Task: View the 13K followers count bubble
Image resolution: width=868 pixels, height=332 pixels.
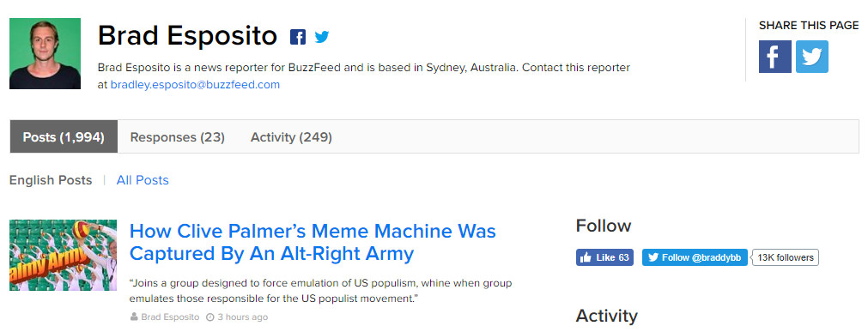Action: pyautogui.click(x=786, y=257)
